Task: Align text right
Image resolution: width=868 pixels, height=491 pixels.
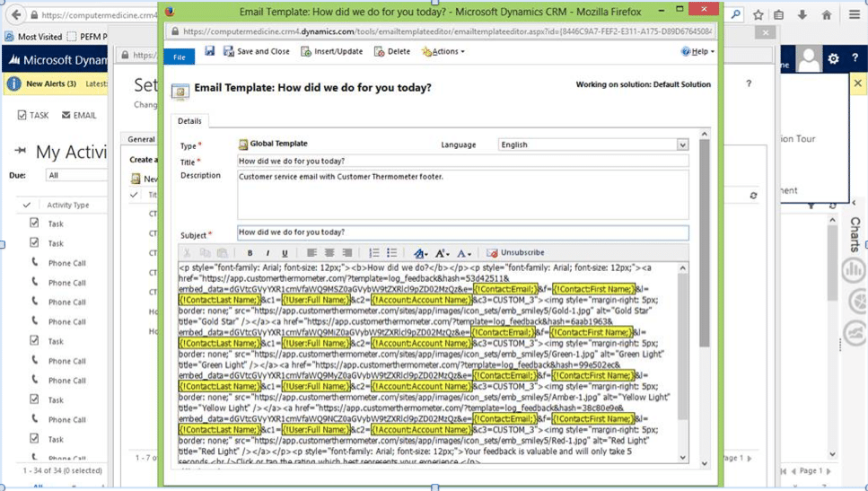Action: tap(347, 253)
